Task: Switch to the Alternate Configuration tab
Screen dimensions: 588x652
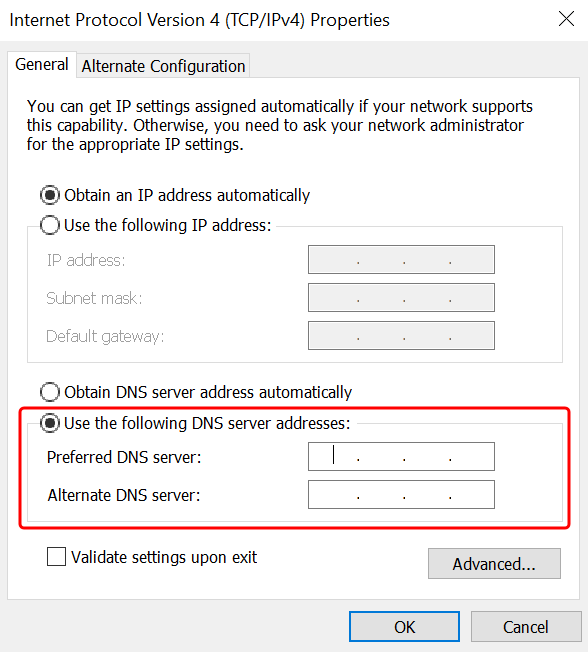Action: click(163, 66)
